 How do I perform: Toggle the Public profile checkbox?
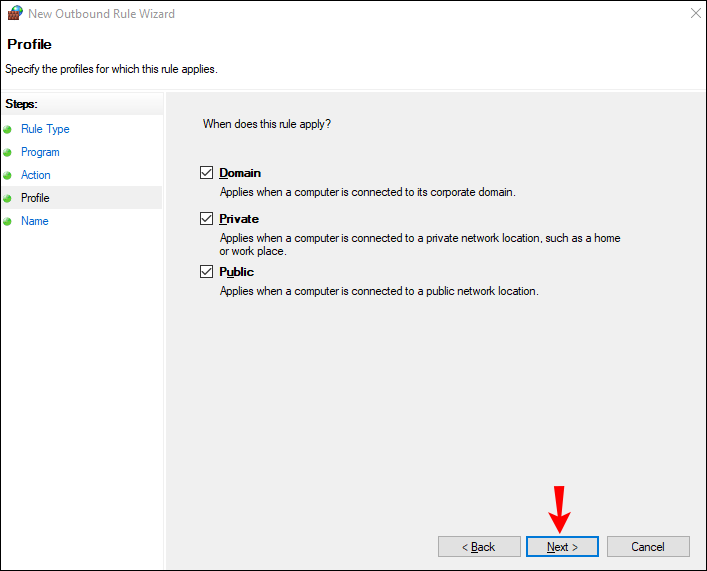pyautogui.click(x=207, y=272)
